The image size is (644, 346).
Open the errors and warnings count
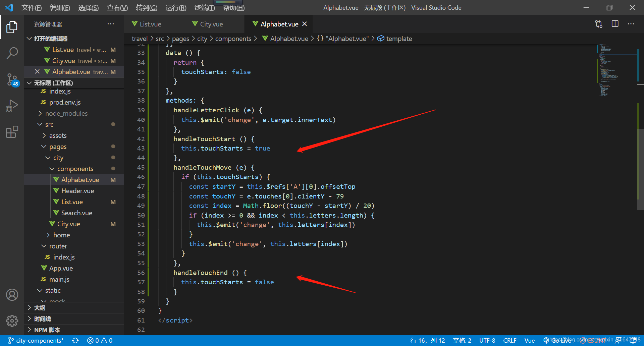(x=100, y=341)
